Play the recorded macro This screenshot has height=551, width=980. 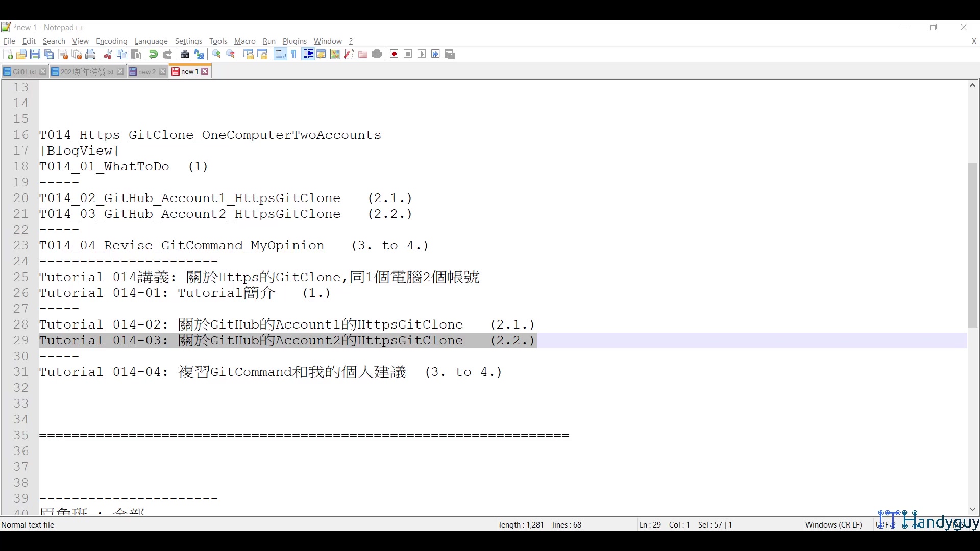[422, 54]
